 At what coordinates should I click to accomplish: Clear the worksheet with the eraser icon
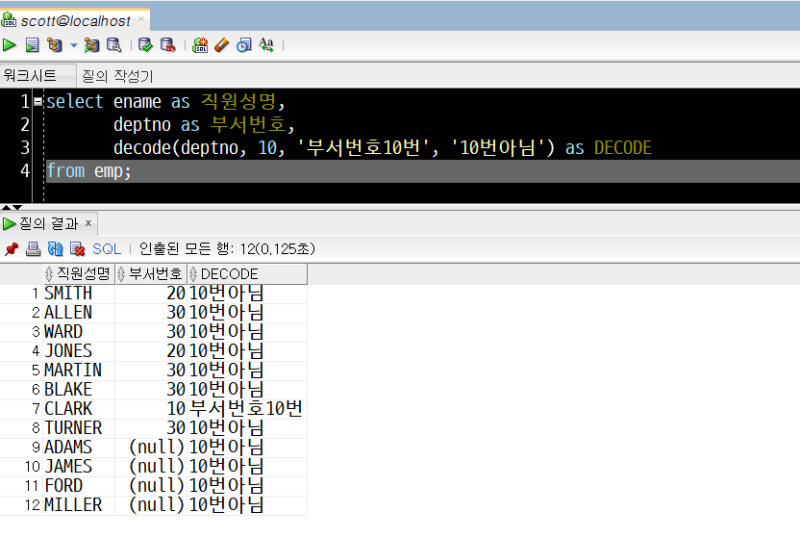coord(222,45)
